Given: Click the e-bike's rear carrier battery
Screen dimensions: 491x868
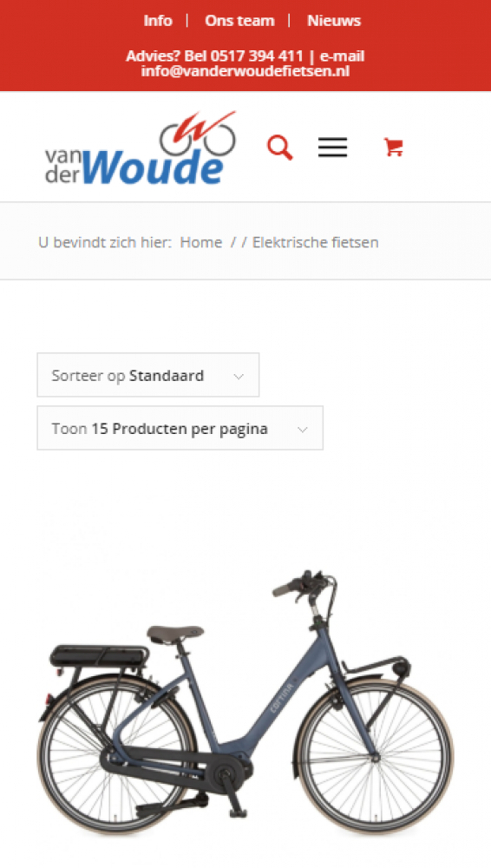Looking at the screenshot, I should [100, 655].
